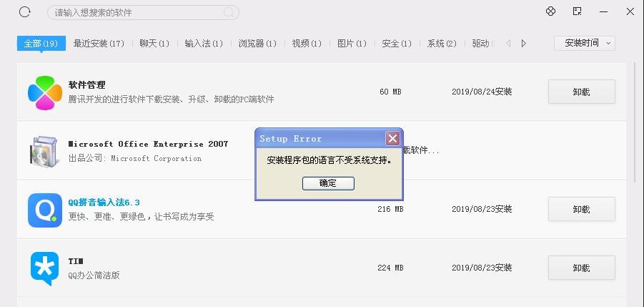Click the QQ办公简洁版 description text

(x=94, y=275)
